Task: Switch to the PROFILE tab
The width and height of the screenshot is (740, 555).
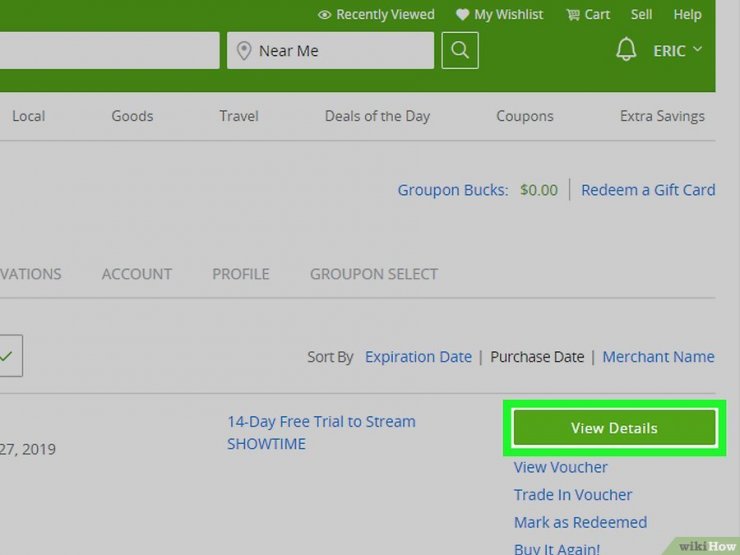Action: pyautogui.click(x=241, y=274)
